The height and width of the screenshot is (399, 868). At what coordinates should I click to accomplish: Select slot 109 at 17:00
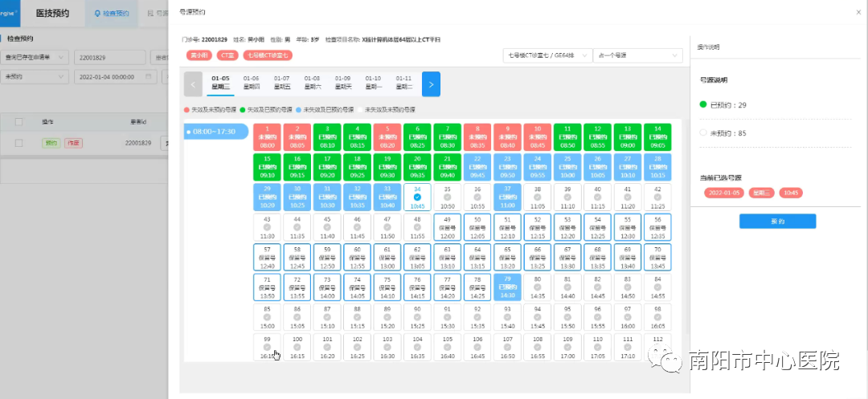(x=567, y=347)
